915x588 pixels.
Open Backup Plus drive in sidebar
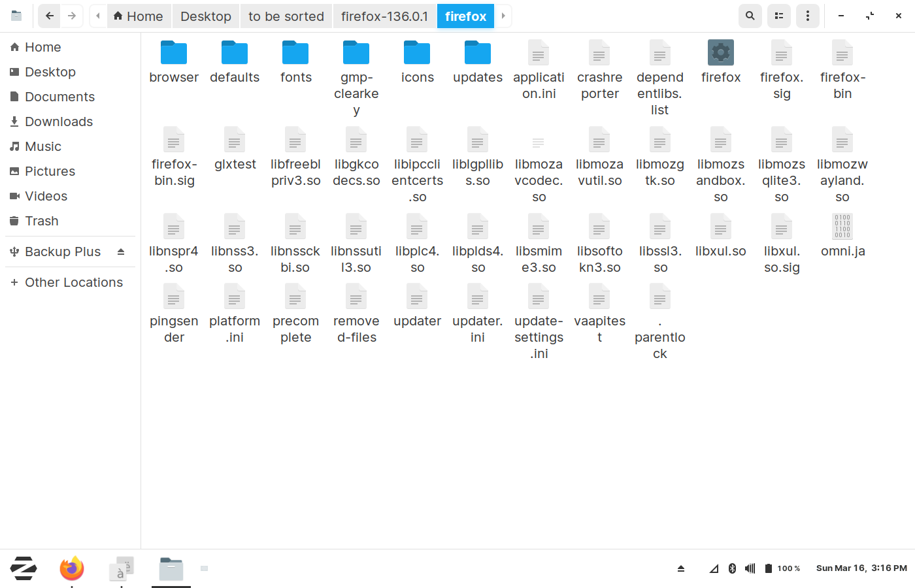(x=63, y=252)
